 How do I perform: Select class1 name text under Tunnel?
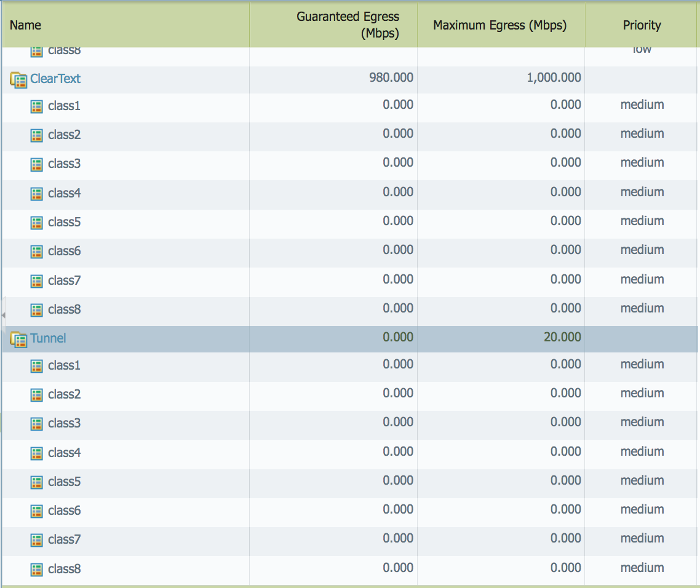click(65, 365)
